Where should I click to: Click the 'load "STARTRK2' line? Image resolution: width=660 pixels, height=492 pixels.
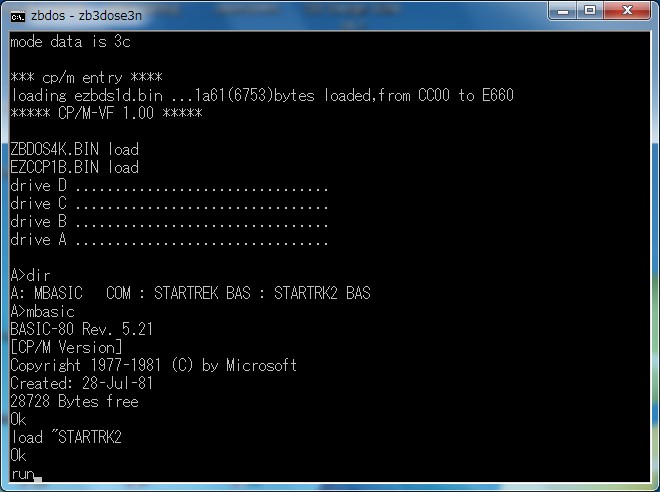coord(66,437)
